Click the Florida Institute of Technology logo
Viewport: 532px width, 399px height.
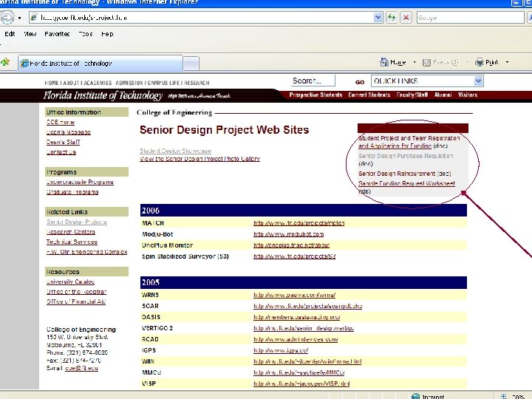point(103,95)
